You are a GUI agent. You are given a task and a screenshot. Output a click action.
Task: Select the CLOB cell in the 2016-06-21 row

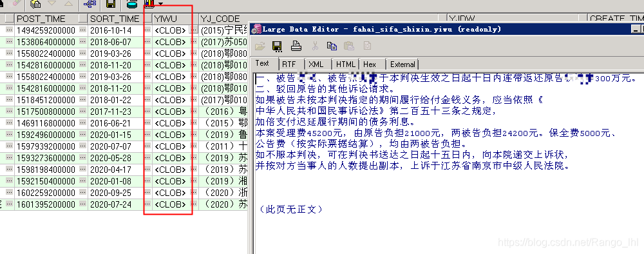point(171,123)
